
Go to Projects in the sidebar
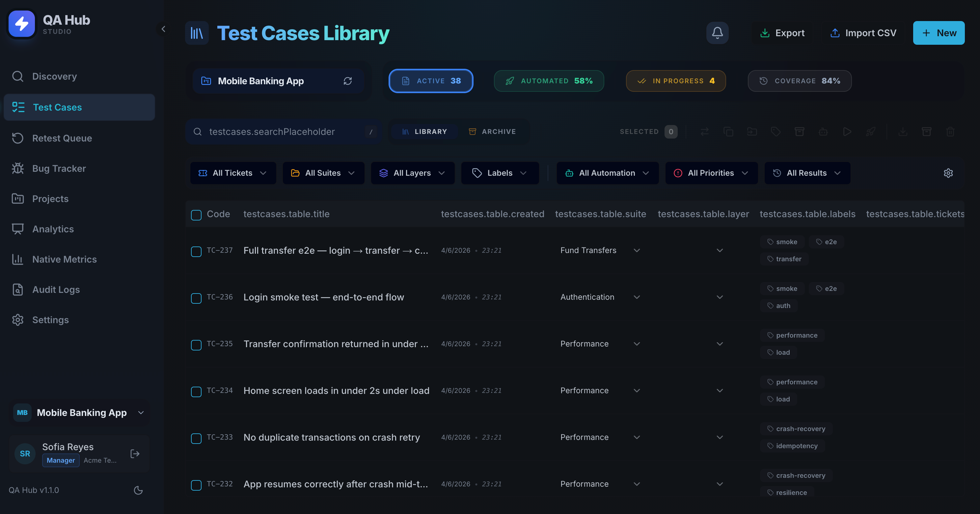pyautogui.click(x=79, y=199)
